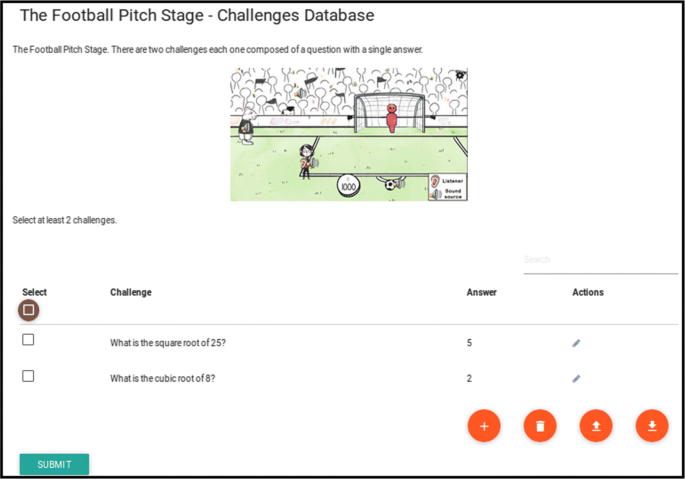Edit the cubic root of 8 challenge
The height and width of the screenshot is (479, 685).
[x=576, y=379]
